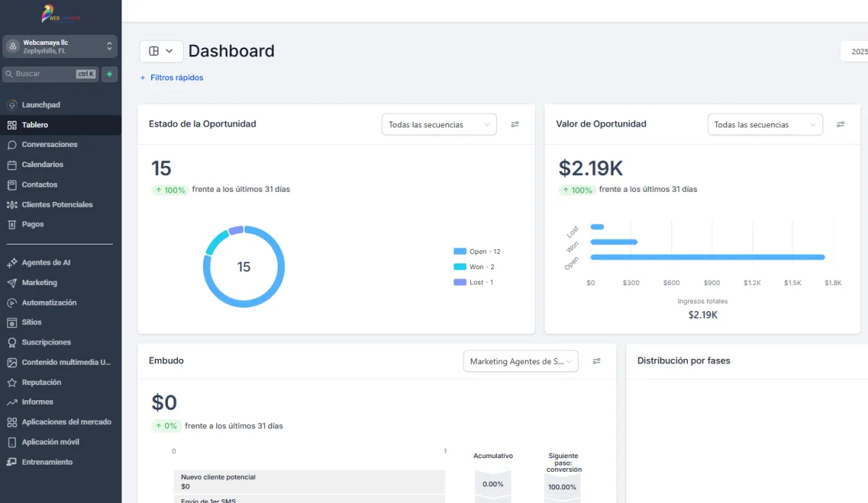Click the green lightning bolt quick action icon

click(109, 74)
